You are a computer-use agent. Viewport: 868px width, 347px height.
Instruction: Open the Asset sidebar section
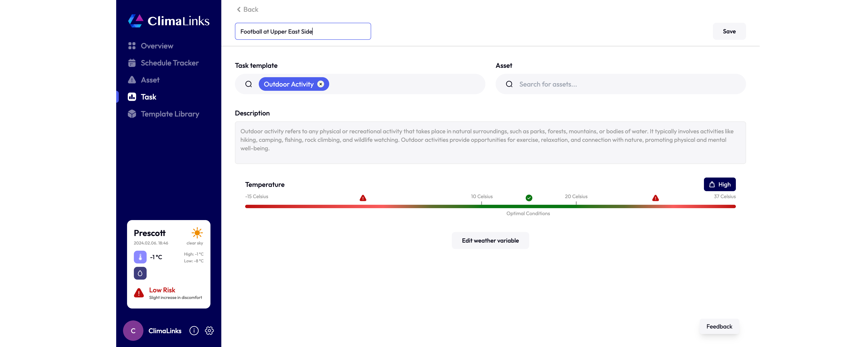click(150, 80)
